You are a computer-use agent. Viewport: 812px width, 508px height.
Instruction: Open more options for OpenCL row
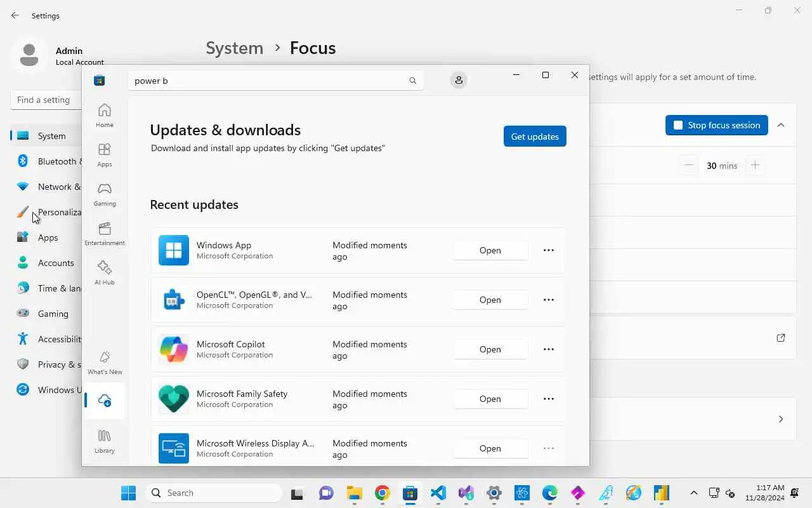pyautogui.click(x=549, y=300)
